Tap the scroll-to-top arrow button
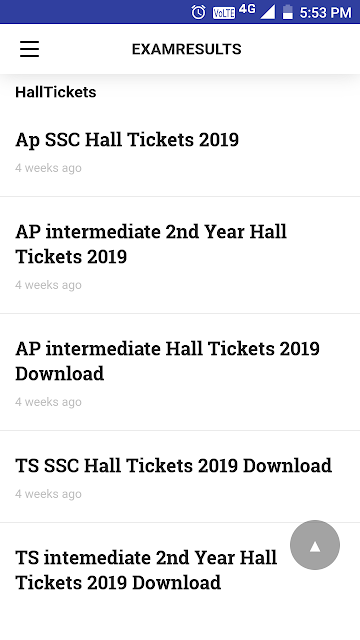Screen dimensions: 360x640 [x=315, y=545]
